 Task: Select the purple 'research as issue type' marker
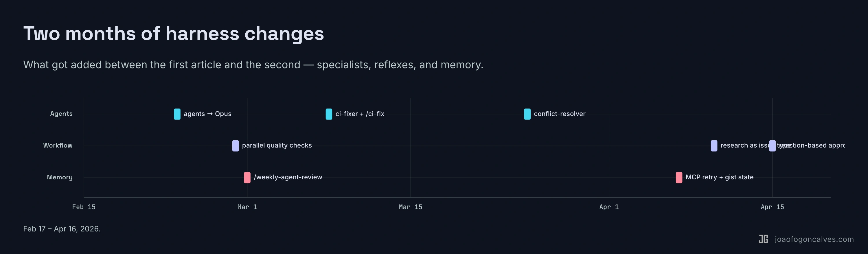(714, 146)
